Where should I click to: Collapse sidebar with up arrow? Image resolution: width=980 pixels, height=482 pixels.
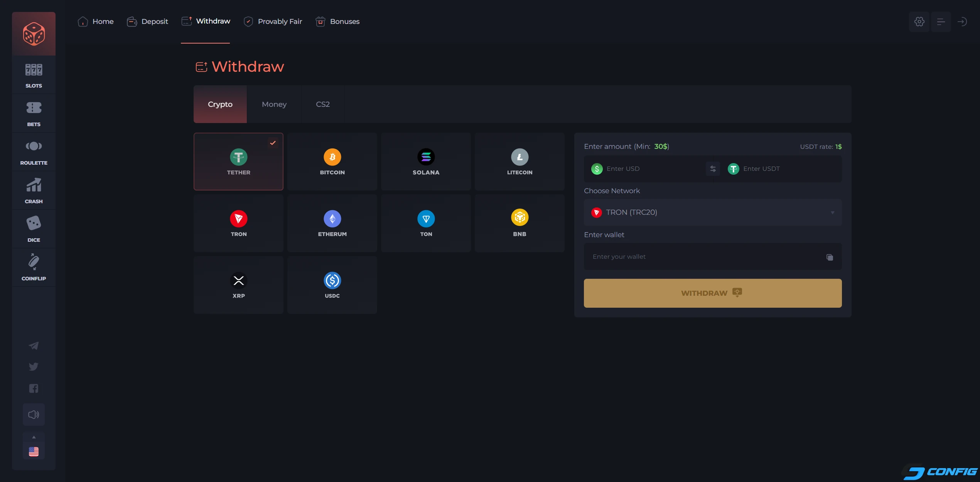(34, 437)
